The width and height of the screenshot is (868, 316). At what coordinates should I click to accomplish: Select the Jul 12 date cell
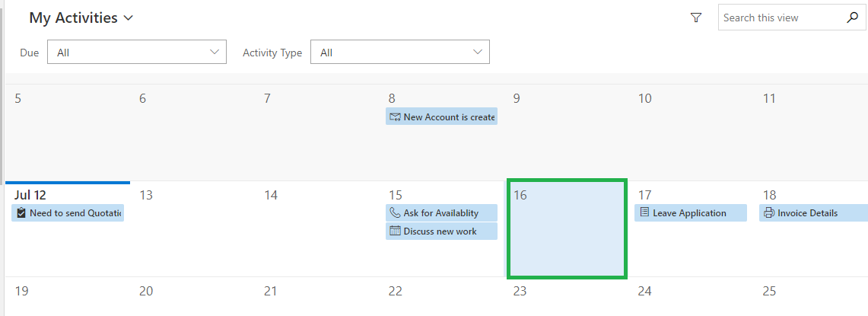click(68, 228)
